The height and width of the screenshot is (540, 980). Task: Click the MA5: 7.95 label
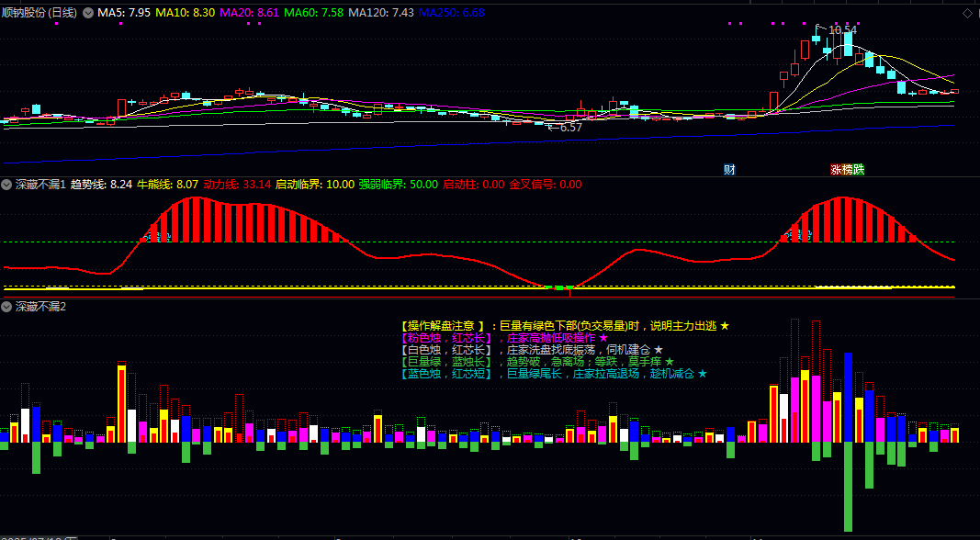124,13
